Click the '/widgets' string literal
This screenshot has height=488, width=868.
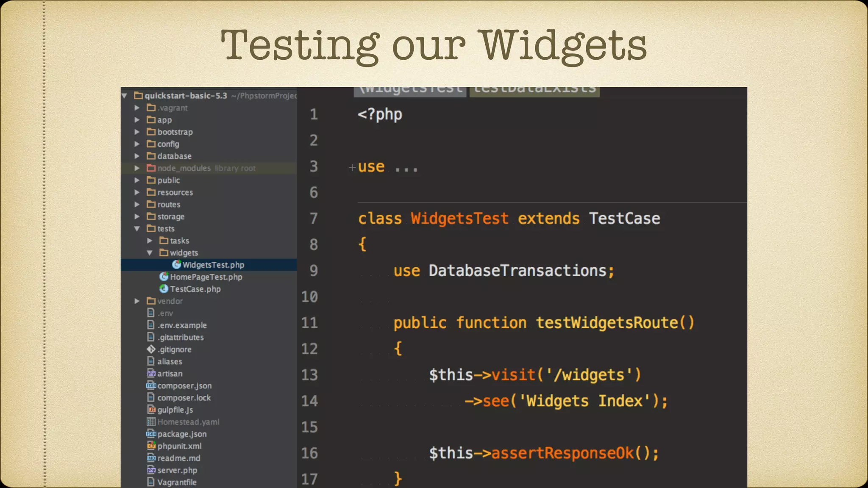[x=589, y=375]
